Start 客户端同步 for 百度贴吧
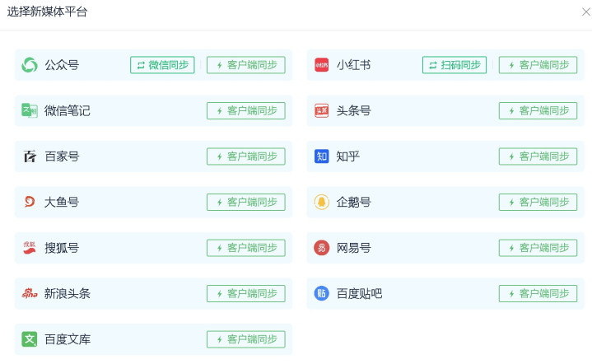The height and width of the screenshot is (364, 592). click(x=538, y=293)
